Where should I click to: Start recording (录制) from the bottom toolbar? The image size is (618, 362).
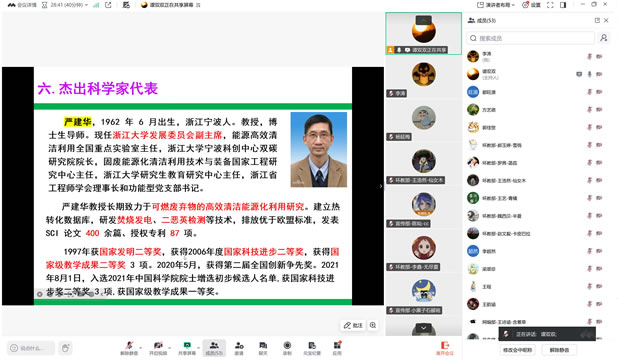click(287, 348)
